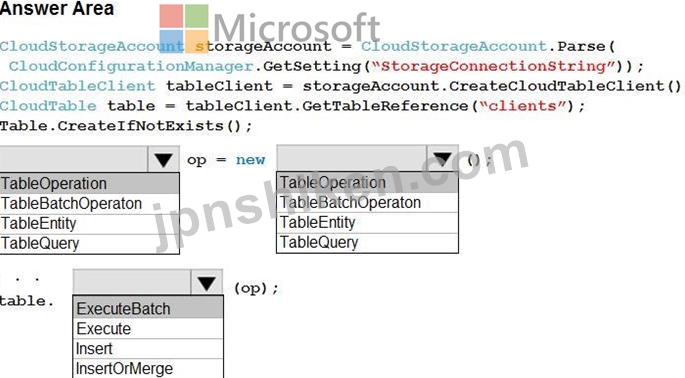
Task: Click the Answer Area heading
Action: point(57,8)
